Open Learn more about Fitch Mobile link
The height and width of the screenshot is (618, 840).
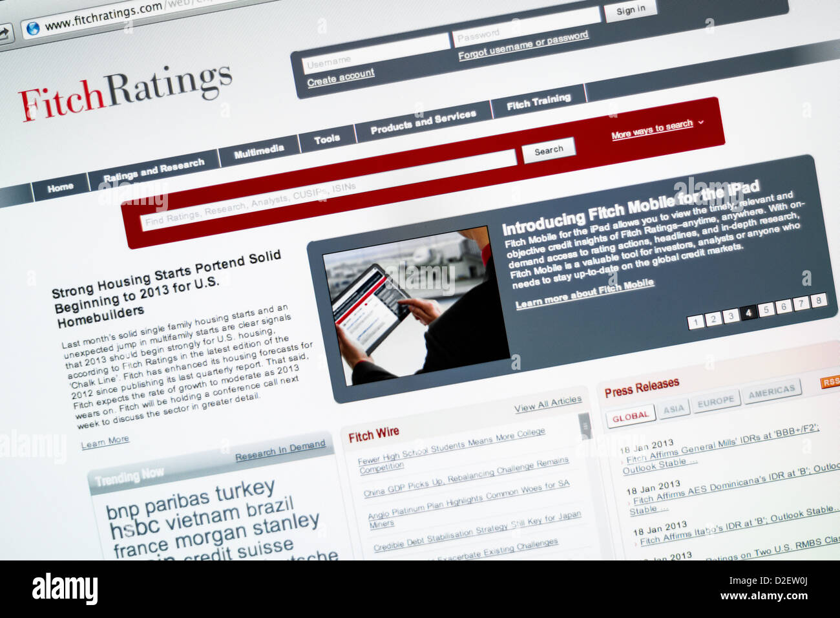tap(584, 293)
